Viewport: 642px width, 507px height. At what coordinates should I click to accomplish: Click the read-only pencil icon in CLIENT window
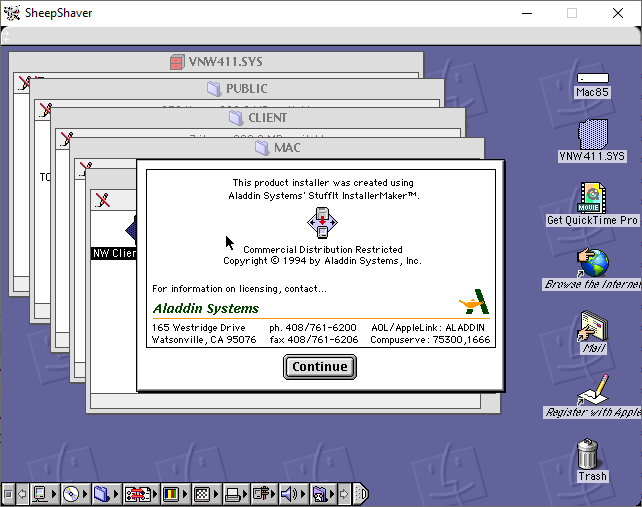66,138
